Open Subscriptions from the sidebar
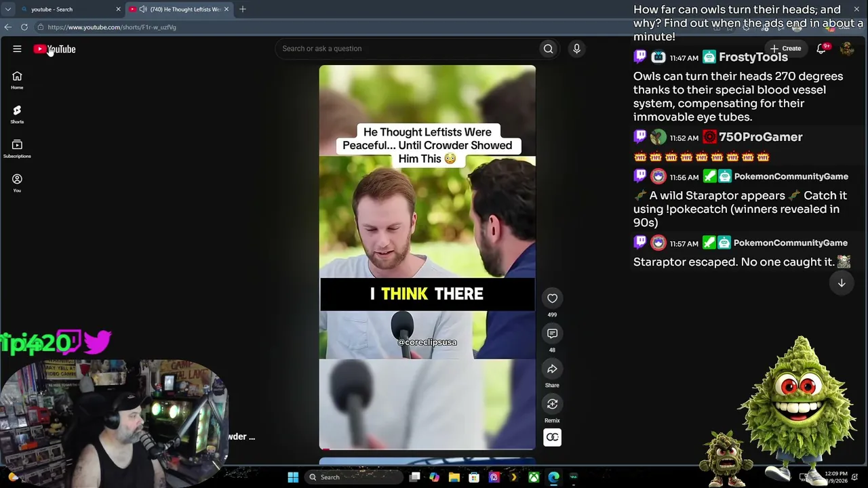The image size is (868, 488). 17,148
